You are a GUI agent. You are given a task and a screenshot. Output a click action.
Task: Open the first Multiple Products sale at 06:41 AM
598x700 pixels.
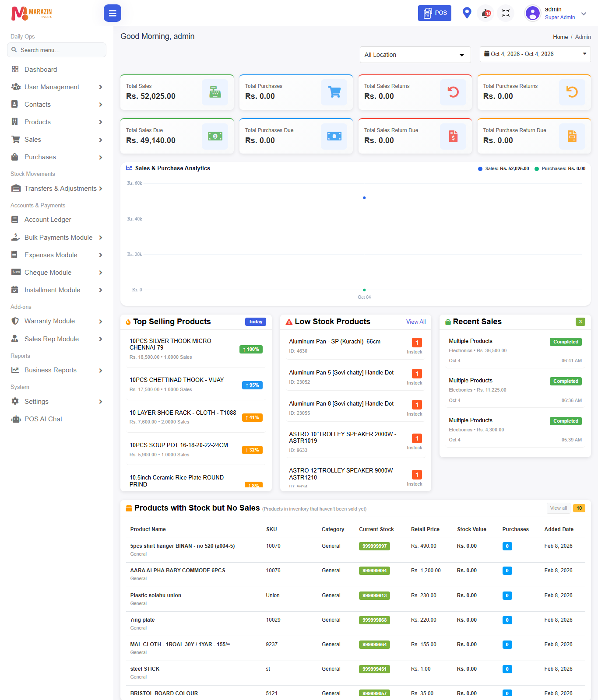515,350
